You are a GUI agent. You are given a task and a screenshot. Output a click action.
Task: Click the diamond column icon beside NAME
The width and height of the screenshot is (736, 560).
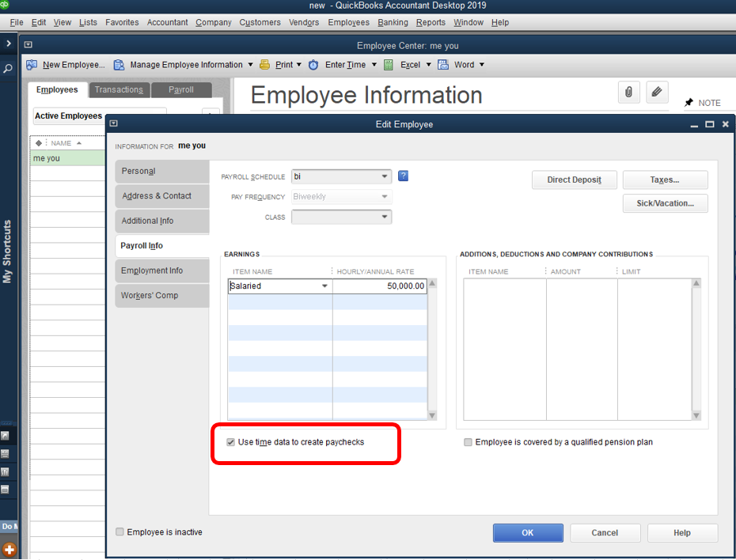click(x=39, y=143)
